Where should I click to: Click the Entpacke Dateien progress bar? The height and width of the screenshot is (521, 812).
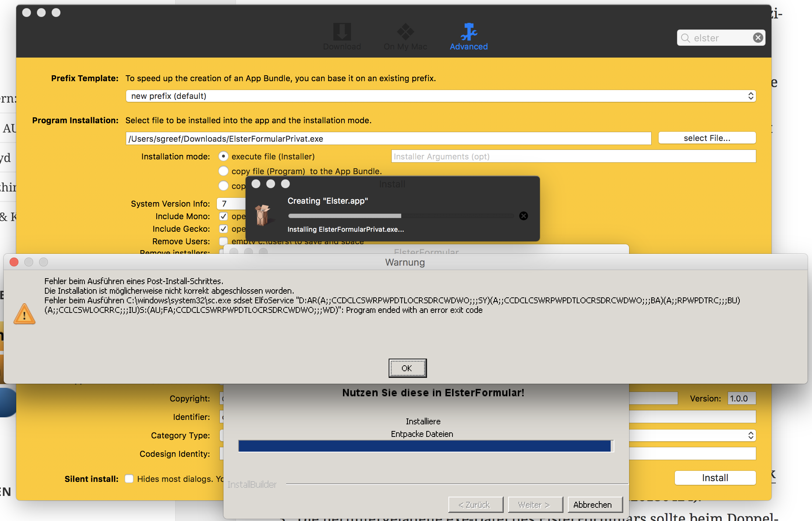[426, 446]
